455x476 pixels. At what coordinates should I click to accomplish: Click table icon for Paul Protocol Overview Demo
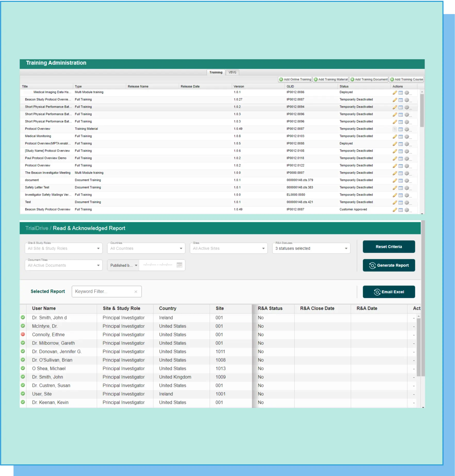pos(401,158)
